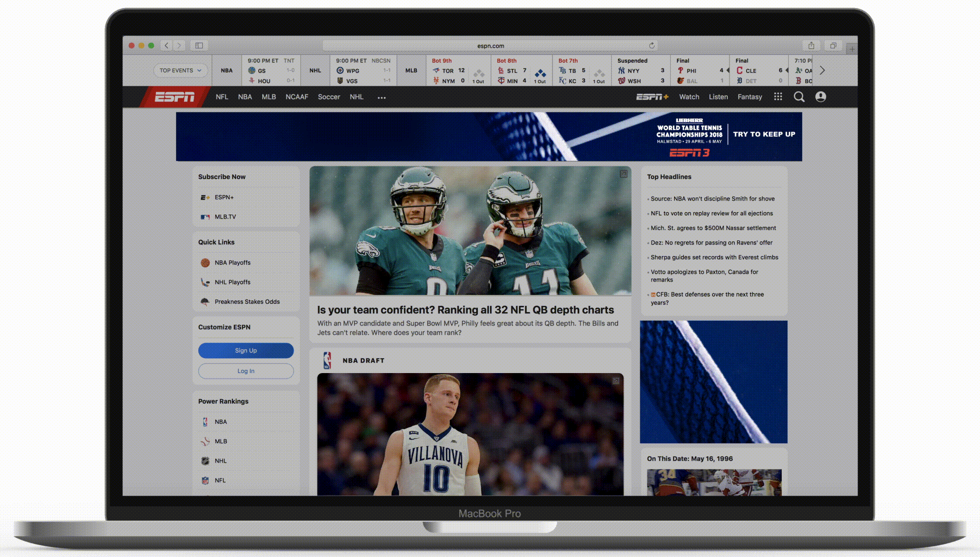980x557 pixels.
Task: Go back with browser back arrow
Action: point(166,45)
